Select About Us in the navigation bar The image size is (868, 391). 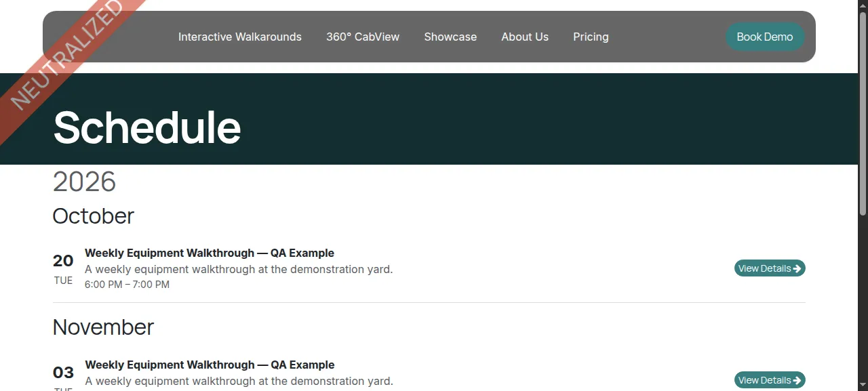tap(525, 37)
